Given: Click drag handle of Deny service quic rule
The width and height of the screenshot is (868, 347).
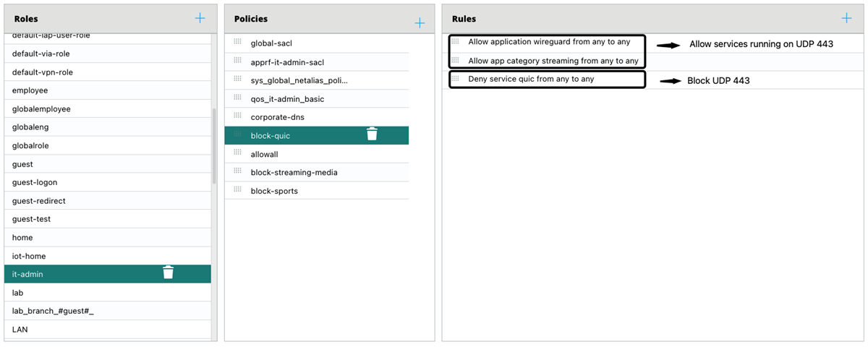Looking at the screenshot, I should 455,78.
